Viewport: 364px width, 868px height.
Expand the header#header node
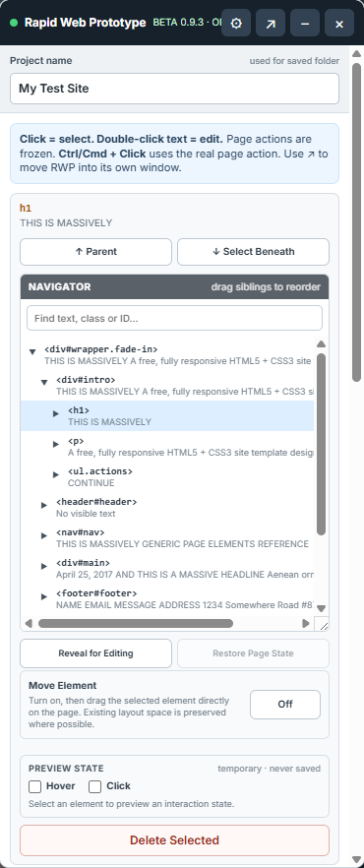click(x=44, y=505)
